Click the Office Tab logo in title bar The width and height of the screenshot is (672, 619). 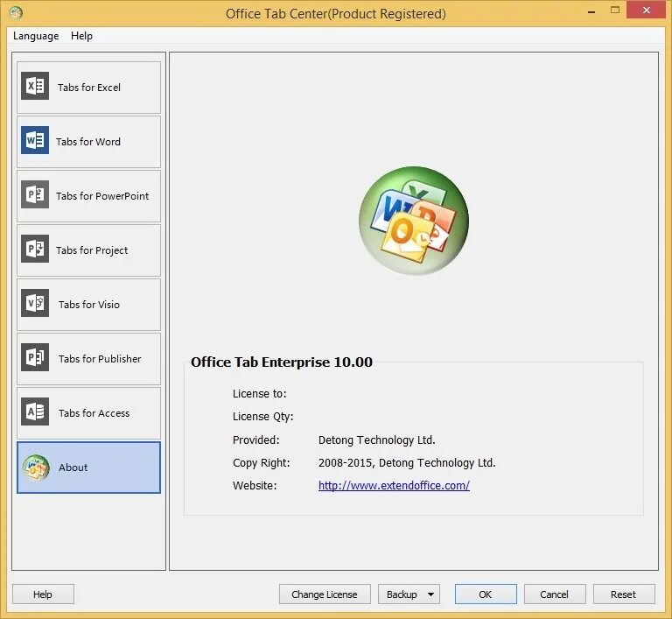(16, 13)
